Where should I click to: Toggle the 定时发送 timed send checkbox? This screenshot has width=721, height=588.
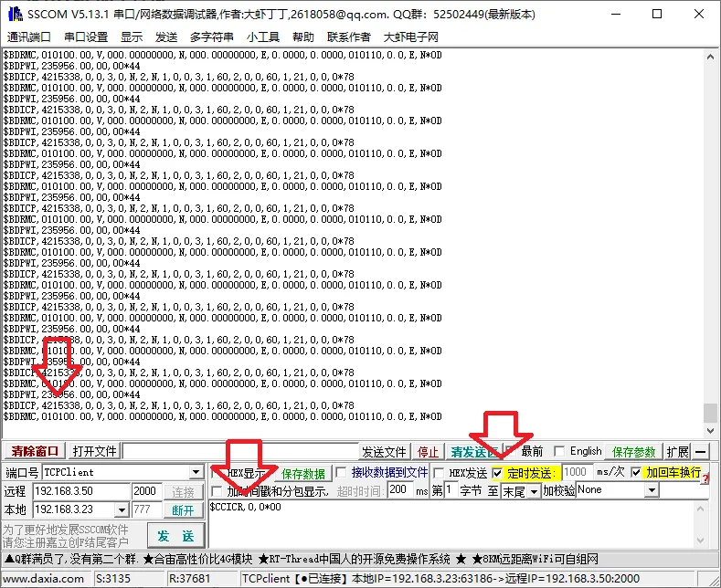(x=498, y=473)
